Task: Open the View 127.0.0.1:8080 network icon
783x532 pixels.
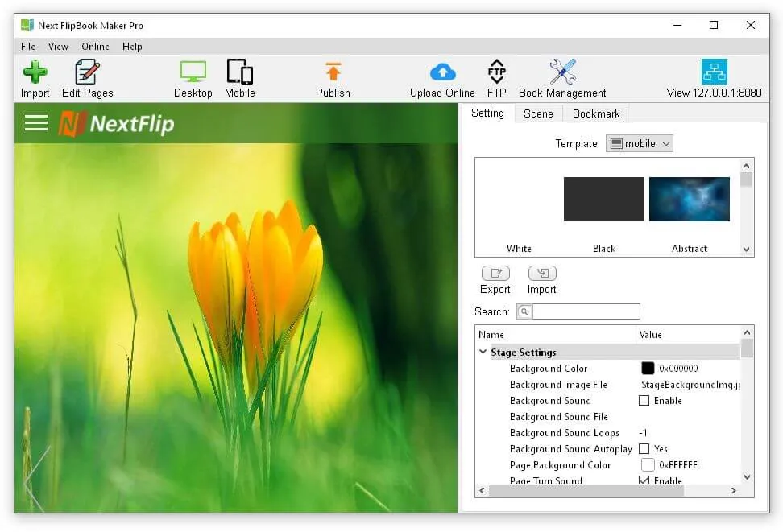Action: point(714,72)
